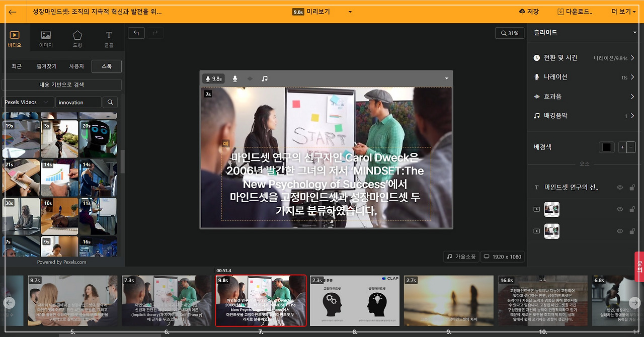
Task: Open the 이미지 image panel
Action: coord(46,39)
